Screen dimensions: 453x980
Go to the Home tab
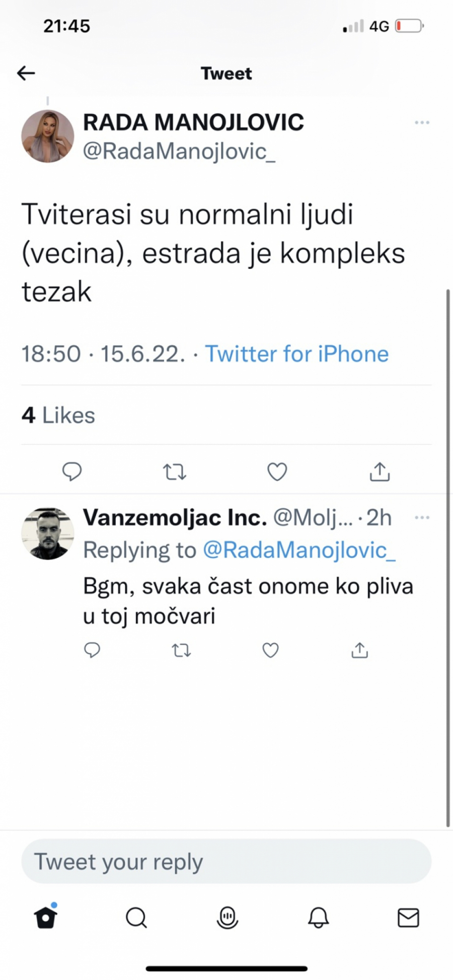point(46,918)
